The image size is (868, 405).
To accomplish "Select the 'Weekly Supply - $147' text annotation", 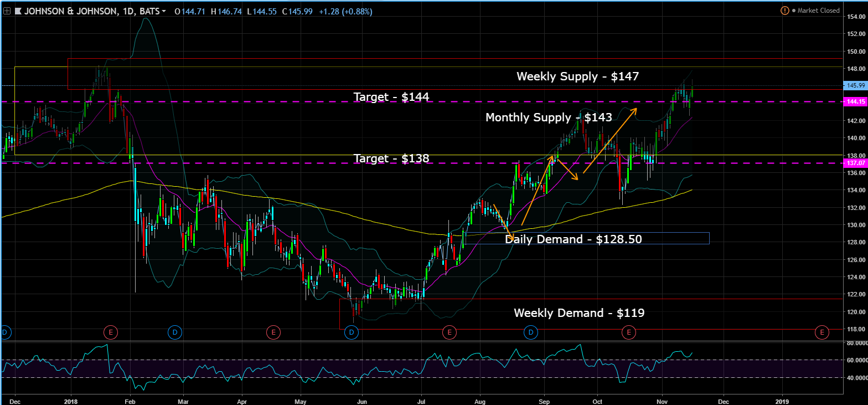I will [x=578, y=76].
